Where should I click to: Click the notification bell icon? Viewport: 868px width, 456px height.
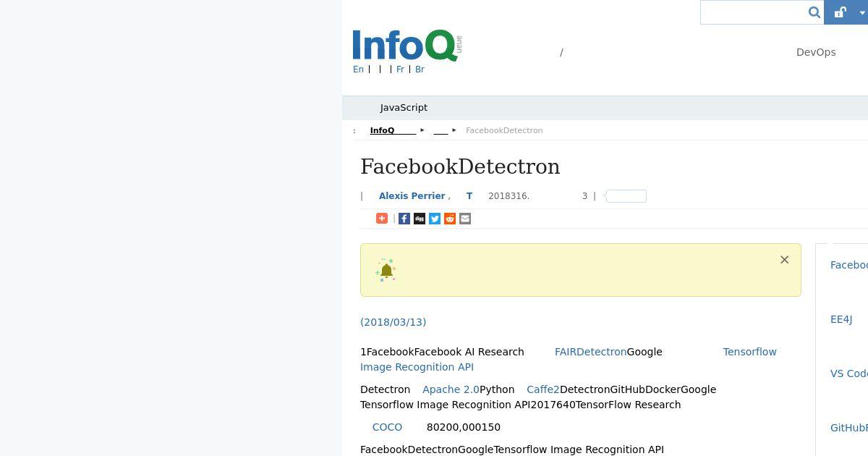pos(386,270)
